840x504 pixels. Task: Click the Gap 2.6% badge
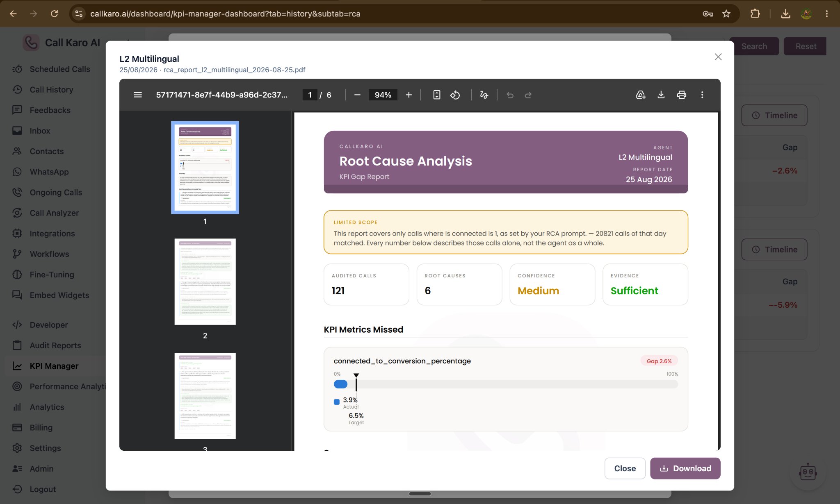tap(659, 361)
